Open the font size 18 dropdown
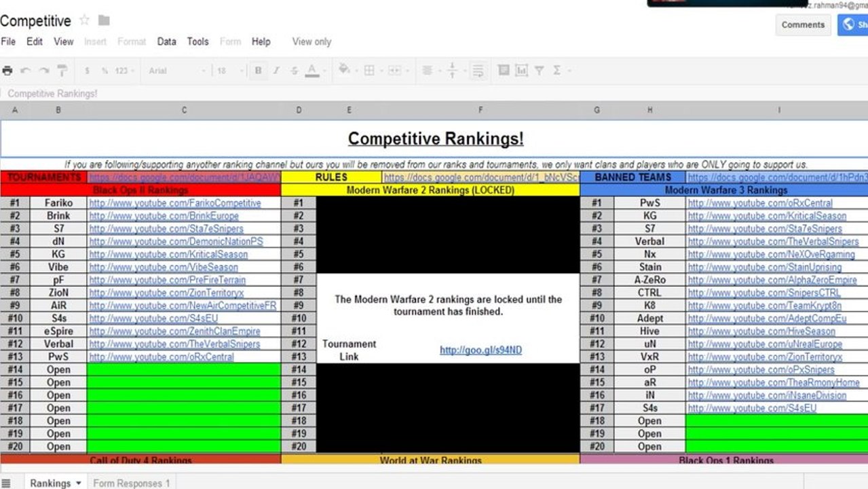Viewport: 868px width, 489px height. pos(229,71)
